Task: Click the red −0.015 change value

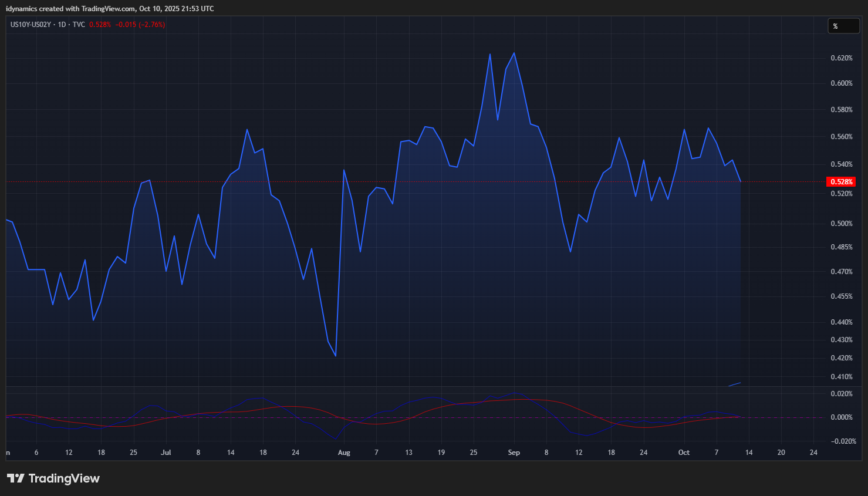Action: [x=126, y=25]
